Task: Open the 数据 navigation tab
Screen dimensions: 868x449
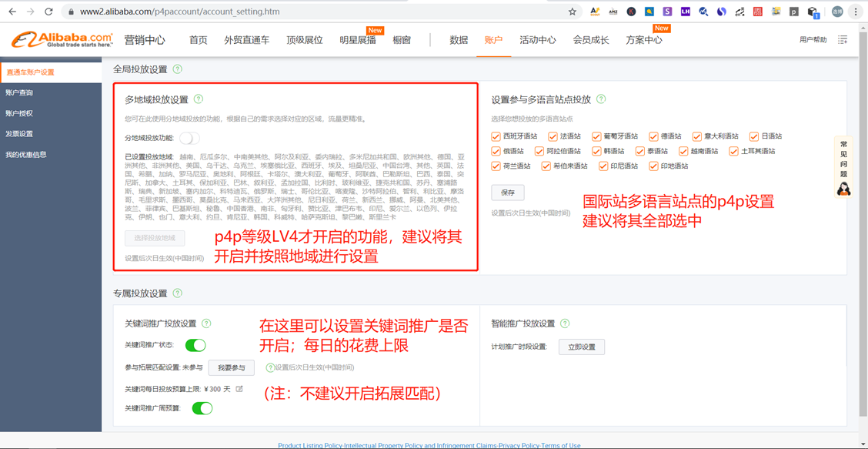Action: [458, 39]
